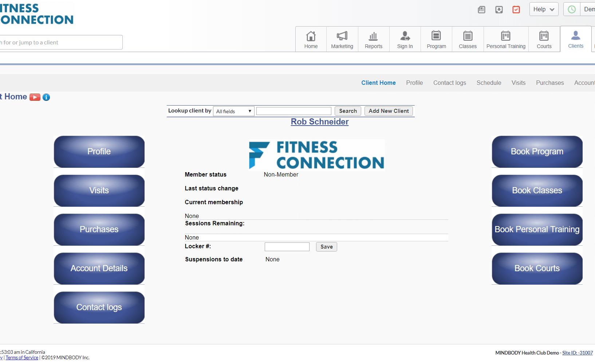Switch to the Schedule tab

489,83
